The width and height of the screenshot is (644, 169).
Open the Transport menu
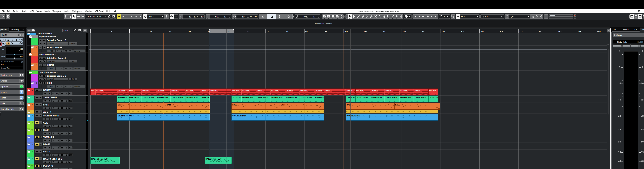56,11
